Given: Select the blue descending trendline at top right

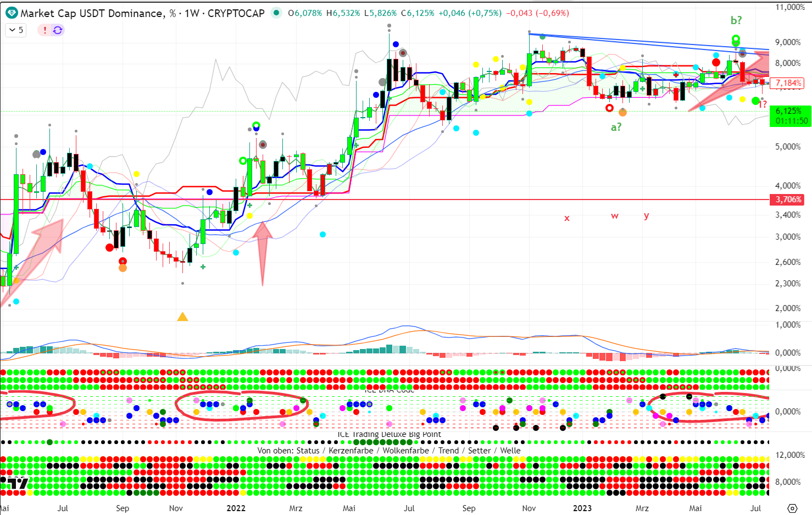Looking at the screenshot, I should click(x=648, y=42).
